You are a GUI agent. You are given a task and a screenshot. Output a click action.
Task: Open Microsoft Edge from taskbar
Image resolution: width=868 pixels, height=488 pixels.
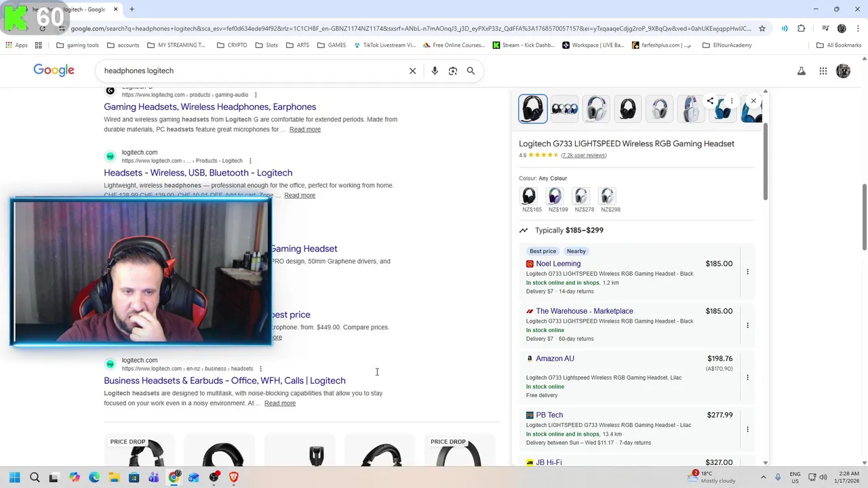(94, 477)
